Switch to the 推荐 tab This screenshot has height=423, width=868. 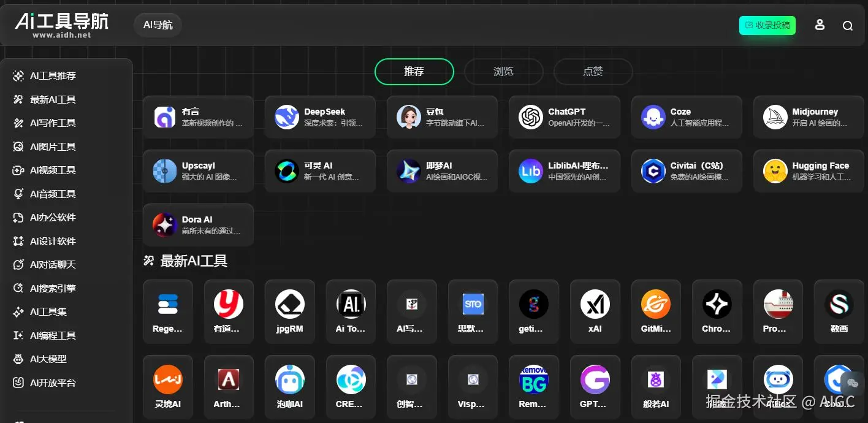coord(414,72)
